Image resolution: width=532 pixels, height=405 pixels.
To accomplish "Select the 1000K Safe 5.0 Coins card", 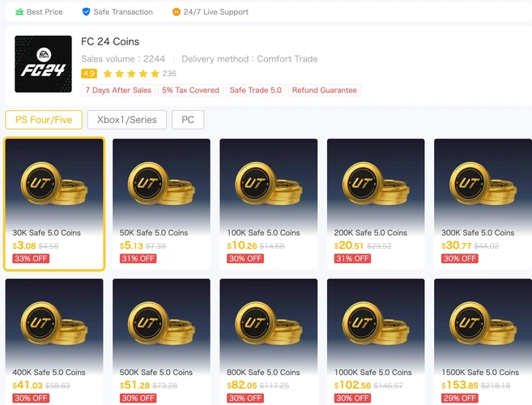I will pyautogui.click(x=376, y=342).
